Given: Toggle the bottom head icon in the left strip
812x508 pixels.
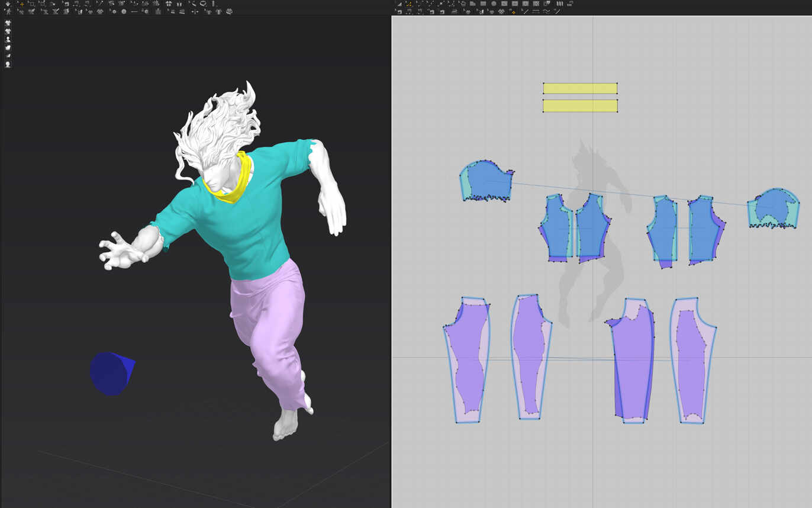Looking at the screenshot, I should [x=8, y=64].
